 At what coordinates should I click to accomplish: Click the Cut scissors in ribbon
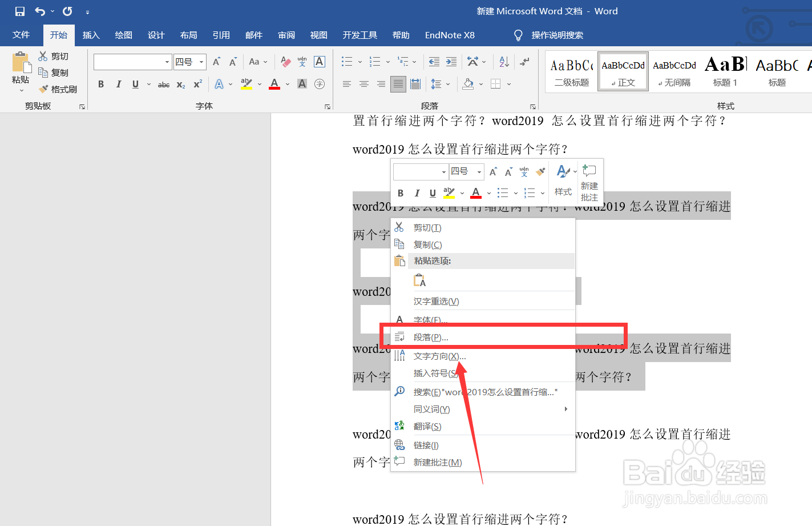43,56
